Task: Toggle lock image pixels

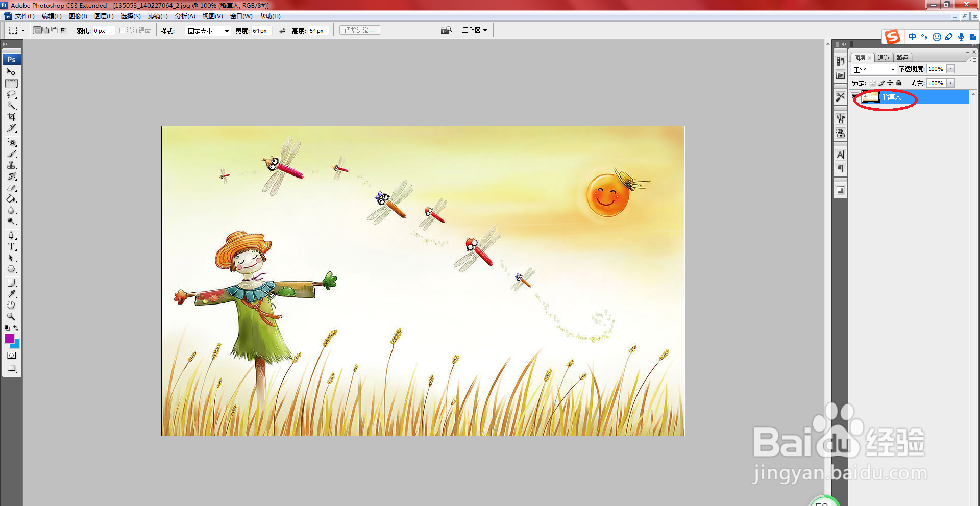Action: pos(881,83)
